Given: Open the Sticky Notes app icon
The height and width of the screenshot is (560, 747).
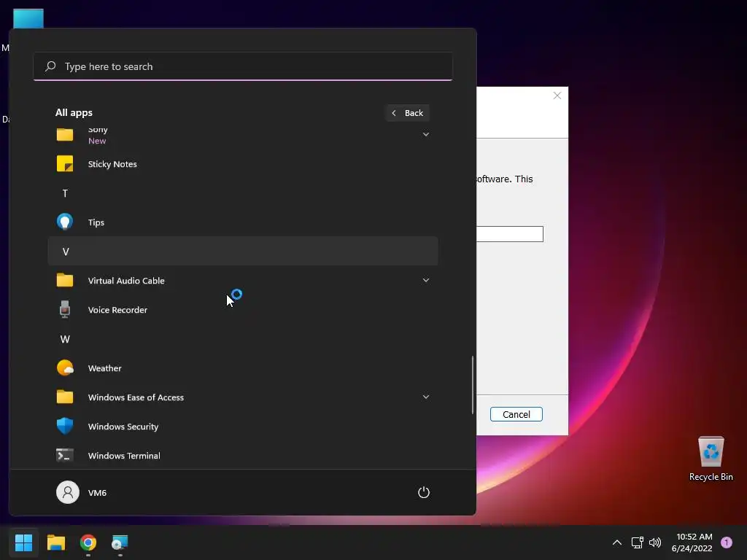Looking at the screenshot, I should 65,164.
